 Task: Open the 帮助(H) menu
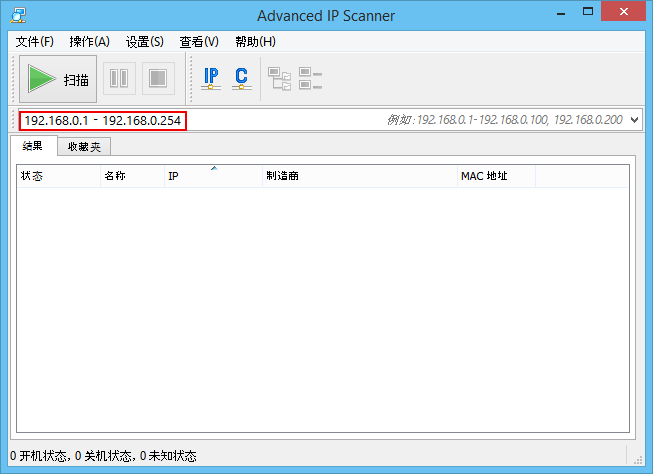[255, 42]
